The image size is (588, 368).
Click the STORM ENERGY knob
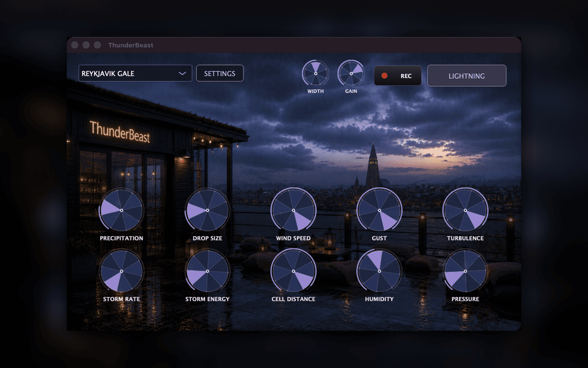(208, 271)
